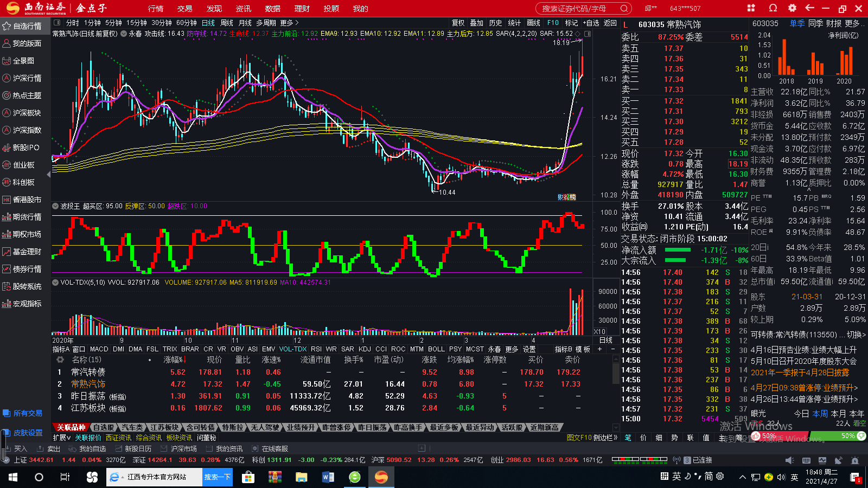Open the list settings gear beside 名称(15)
Image resolution: width=868 pixels, height=488 pixels.
60,359
